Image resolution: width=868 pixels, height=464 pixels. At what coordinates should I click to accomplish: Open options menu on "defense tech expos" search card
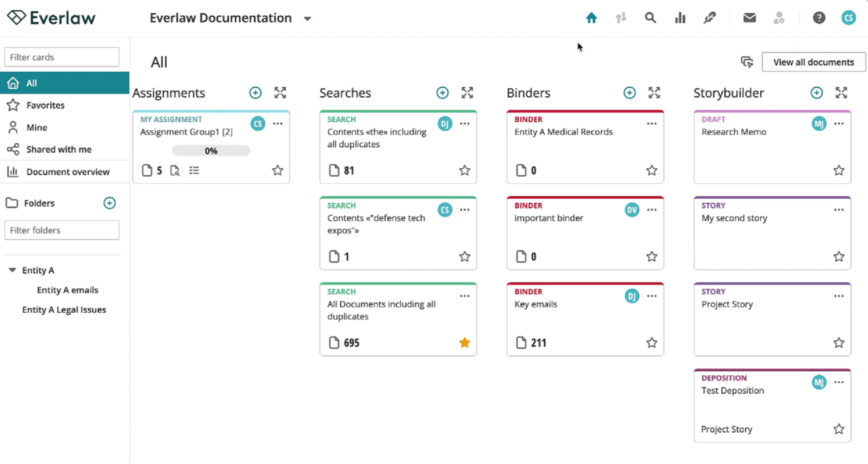click(465, 210)
